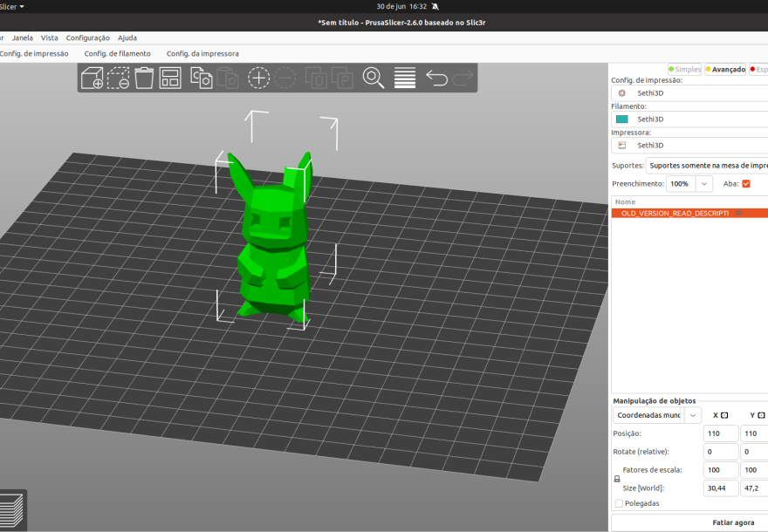Click the X axis reset icon
768x532 pixels.
724,415
